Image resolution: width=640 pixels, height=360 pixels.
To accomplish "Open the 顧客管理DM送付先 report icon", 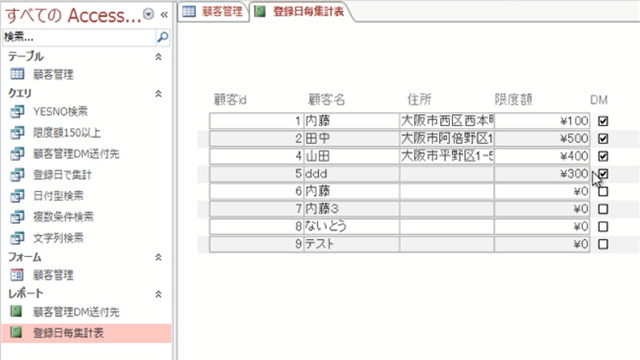I will point(16,312).
